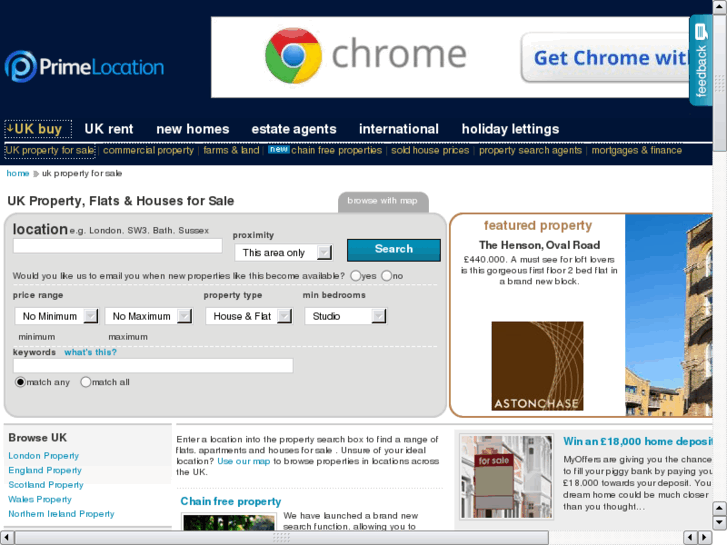Choose match any keywords option
This screenshot has width=727, height=545.
(x=20, y=382)
